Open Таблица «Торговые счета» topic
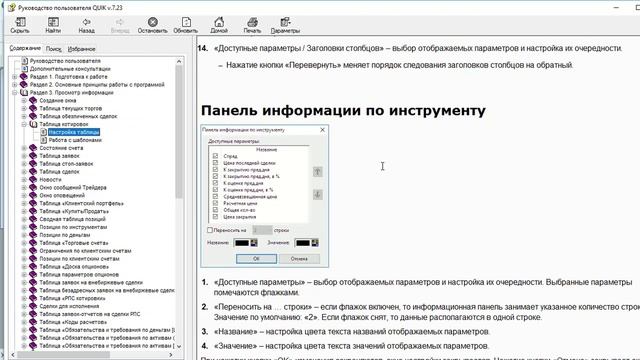Viewport: 640px width, 360px height. point(73,243)
